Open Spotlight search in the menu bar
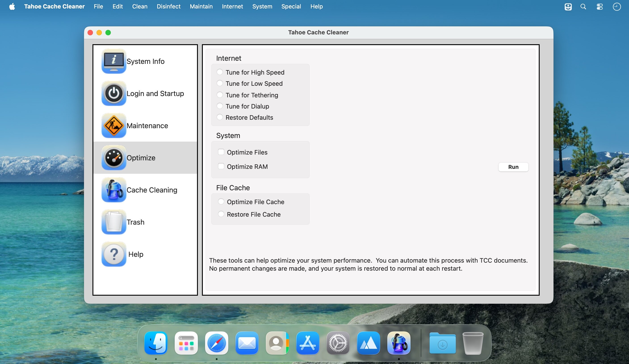629x364 pixels. (583, 6)
